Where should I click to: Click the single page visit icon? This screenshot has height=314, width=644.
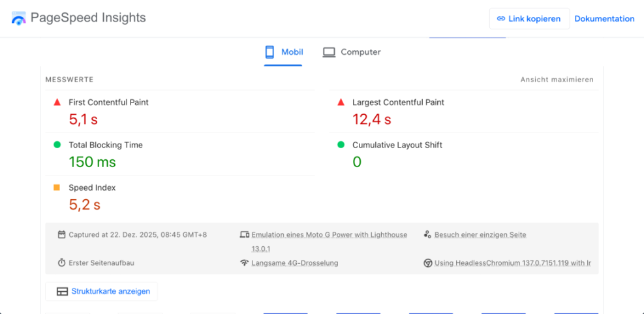[x=427, y=234]
